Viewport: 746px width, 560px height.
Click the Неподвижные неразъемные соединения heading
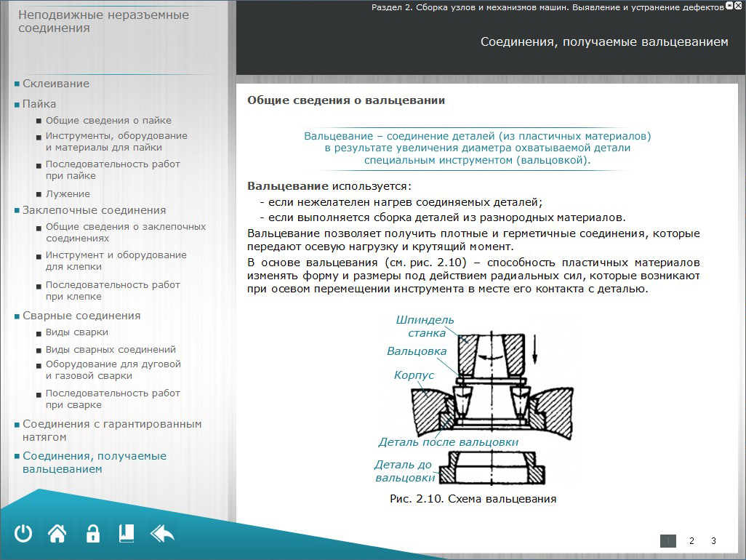tap(103, 21)
